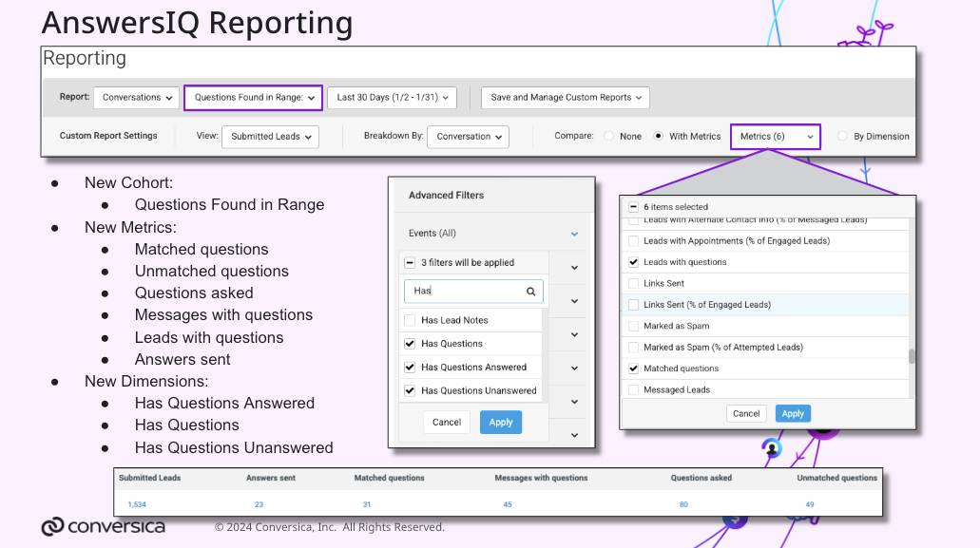Open the Submitted Leads view dropdown
Image resolution: width=980 pixels, height=548 pixels.
point(270,137)
